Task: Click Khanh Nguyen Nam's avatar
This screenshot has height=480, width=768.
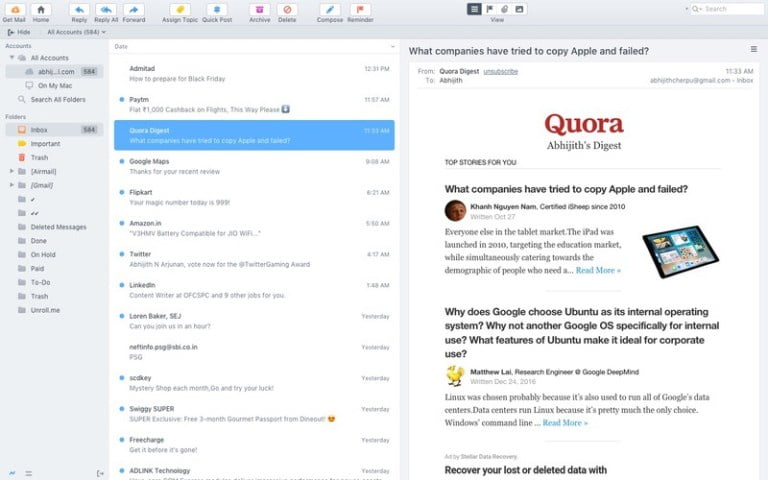Action: click(x=455, y=211)
